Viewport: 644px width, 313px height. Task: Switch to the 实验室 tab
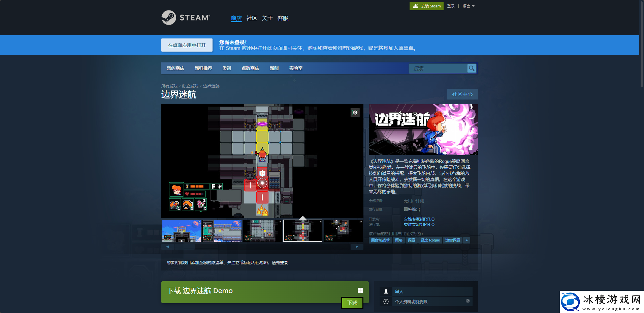296,68
